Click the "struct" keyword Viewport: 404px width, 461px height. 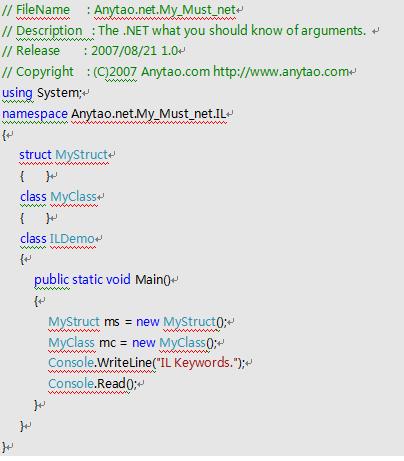click(x=35, y=155)
